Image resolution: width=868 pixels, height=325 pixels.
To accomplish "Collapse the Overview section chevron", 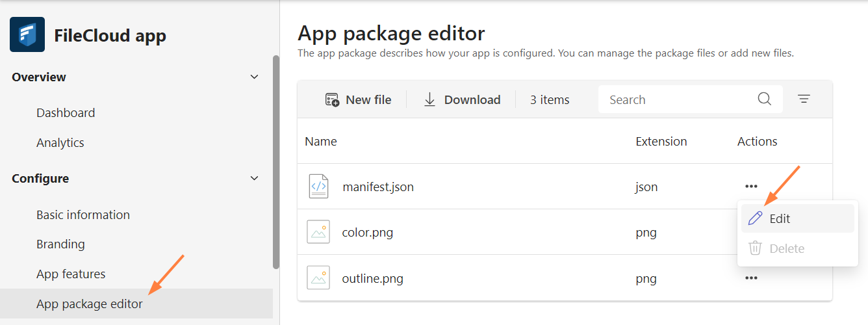I will click(x=255, y=77).
